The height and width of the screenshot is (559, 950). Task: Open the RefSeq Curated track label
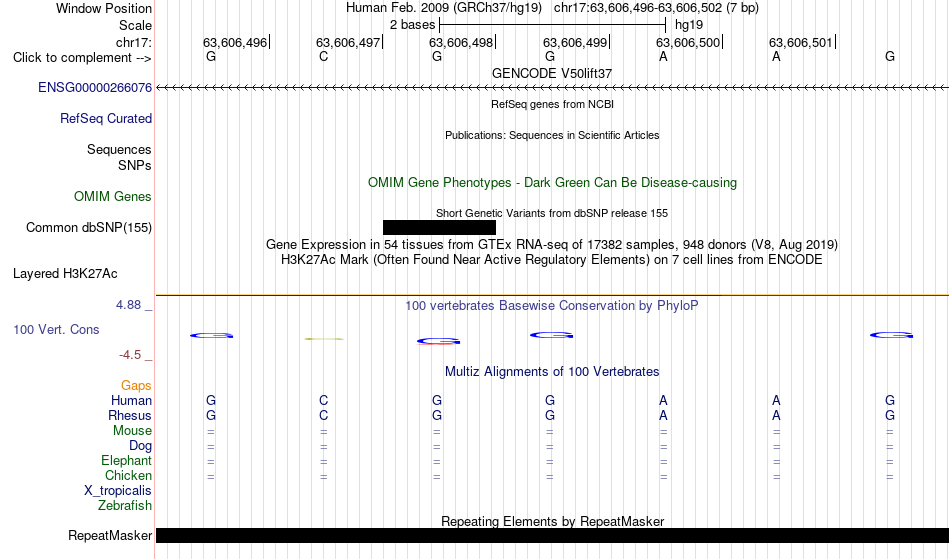[x=105, y=119]
